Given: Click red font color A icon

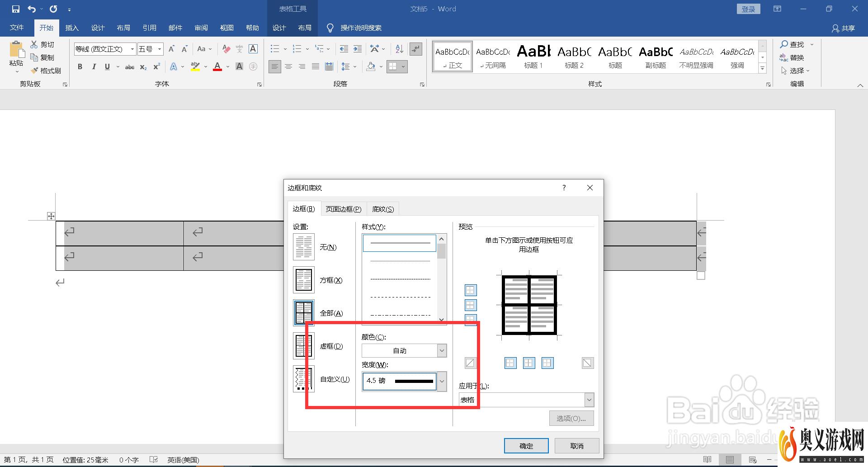Looking at the screenshot, I should tap(217, 66).
